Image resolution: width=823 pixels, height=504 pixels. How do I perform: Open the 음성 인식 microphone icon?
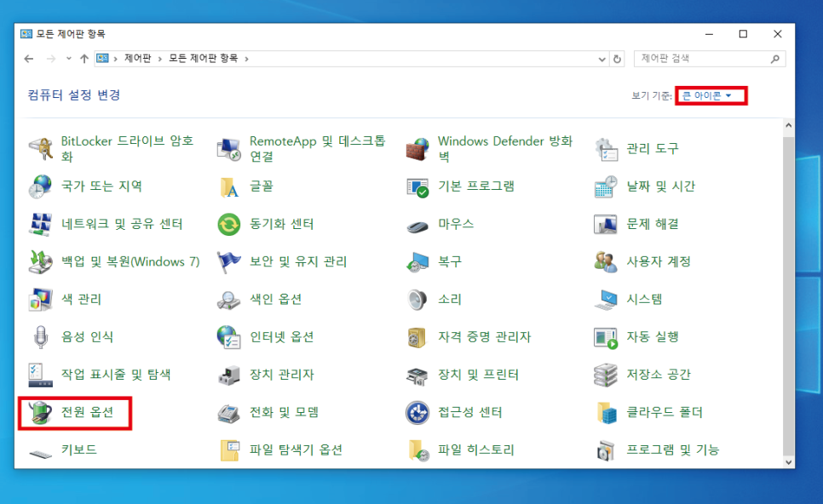(x=40, y=337)
